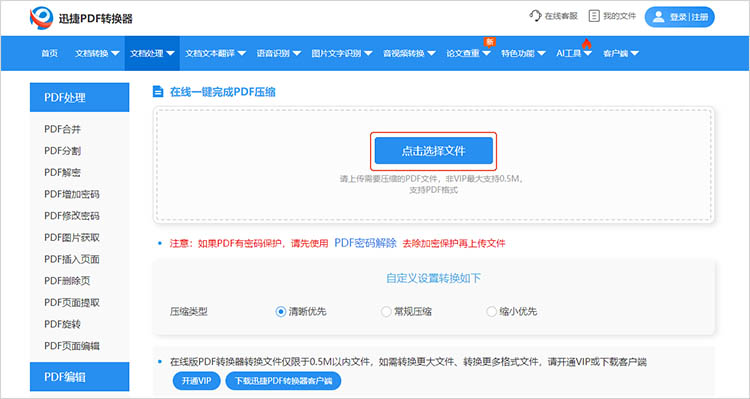Click the flame icon above AI工具
The image size is (750, 399).
[586, 44]
